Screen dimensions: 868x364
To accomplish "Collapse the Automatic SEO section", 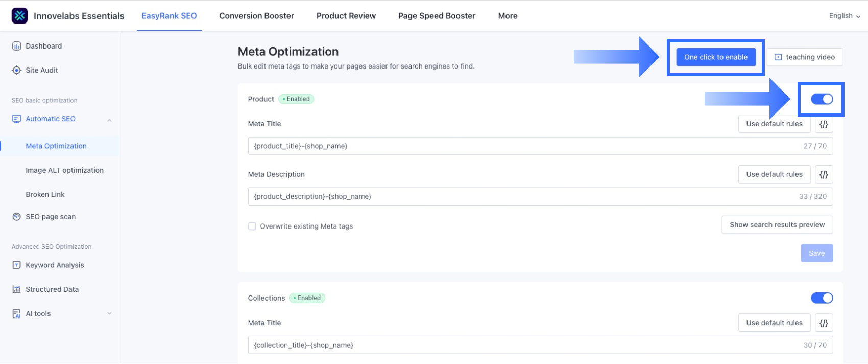I will (x=109, y=120).
